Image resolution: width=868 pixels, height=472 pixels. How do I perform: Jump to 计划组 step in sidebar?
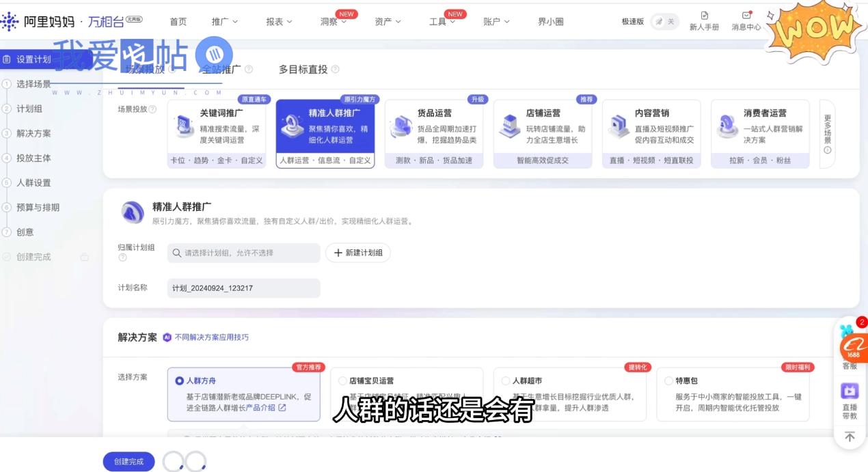click(x=29, y=109)
